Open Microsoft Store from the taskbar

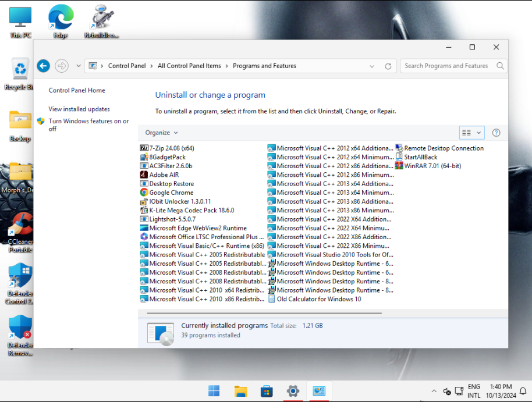click(x=267, y=391)
